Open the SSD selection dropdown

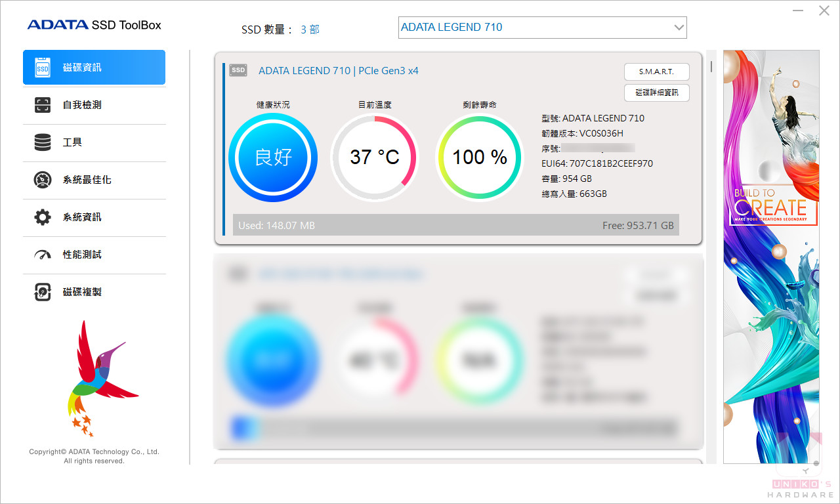tap(679, 27)
